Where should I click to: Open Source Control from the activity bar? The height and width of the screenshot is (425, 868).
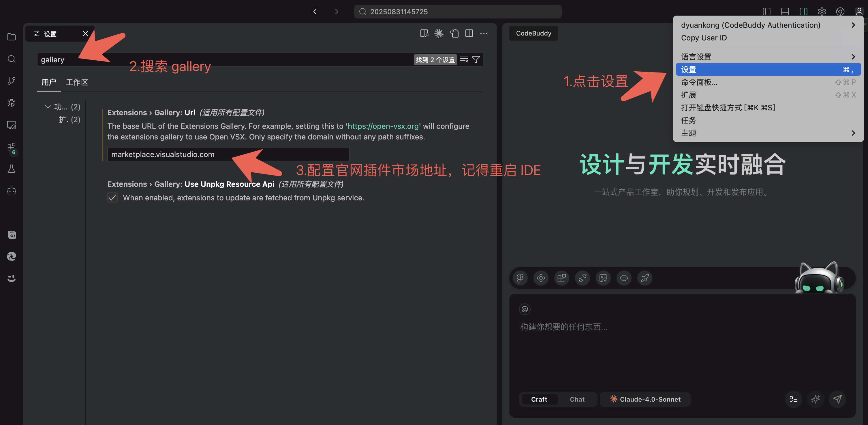point(12,81)
